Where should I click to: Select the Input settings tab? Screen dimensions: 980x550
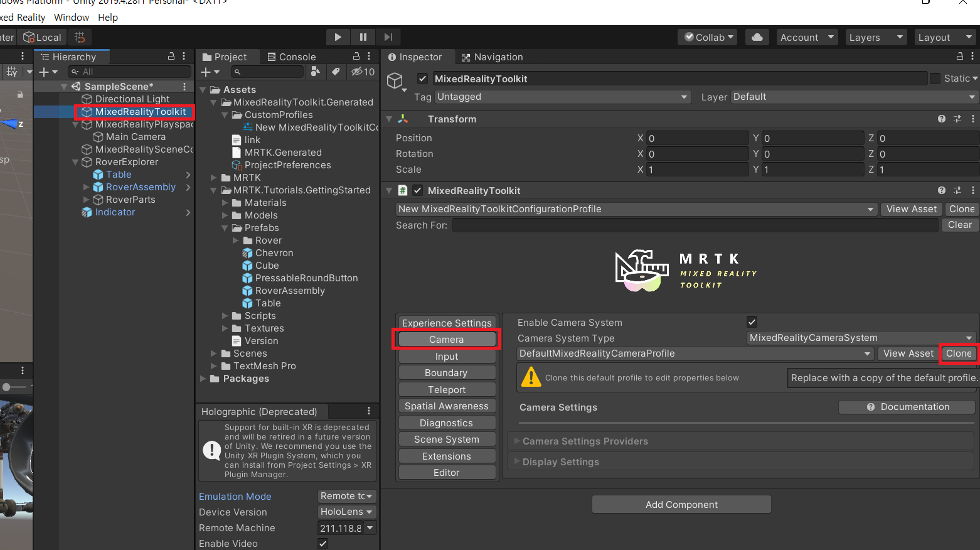click(447, 356)
